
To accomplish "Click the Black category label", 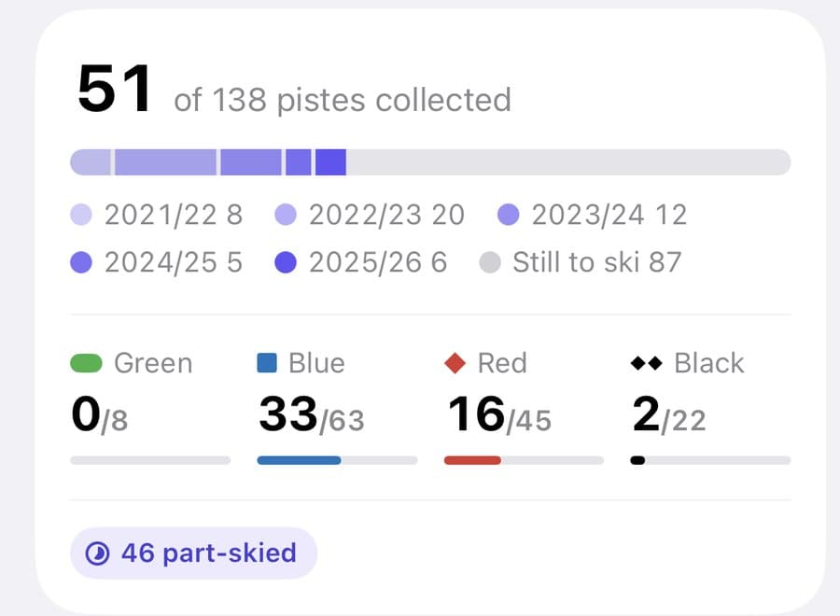I will pos(708,363).
